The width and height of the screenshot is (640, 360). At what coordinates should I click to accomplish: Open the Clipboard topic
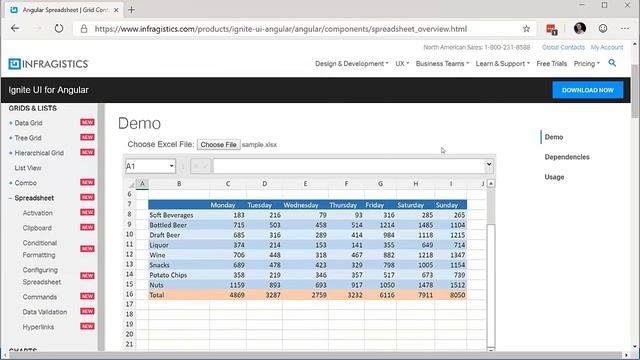(x=37, y=228)
